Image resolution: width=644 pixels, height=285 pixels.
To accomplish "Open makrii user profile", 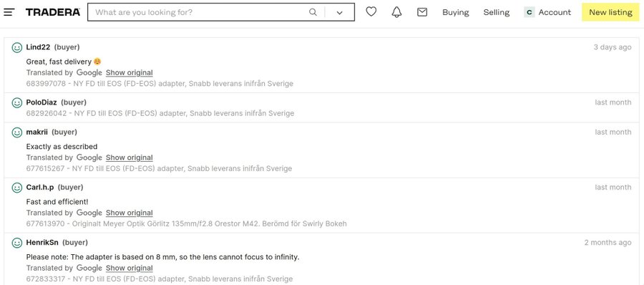I will tap(37, 132).
